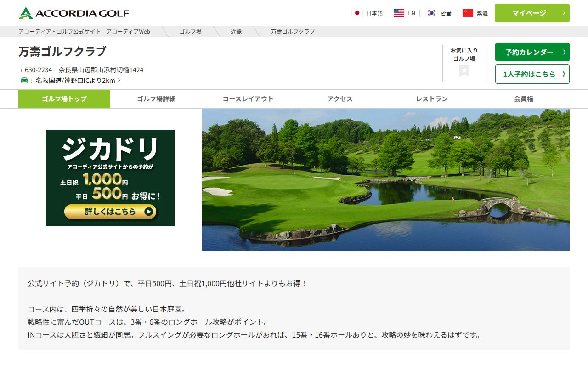Screen dimensions: 588x368
Task: Open the ジカドリ promotional banner
Action: (110, 178)
